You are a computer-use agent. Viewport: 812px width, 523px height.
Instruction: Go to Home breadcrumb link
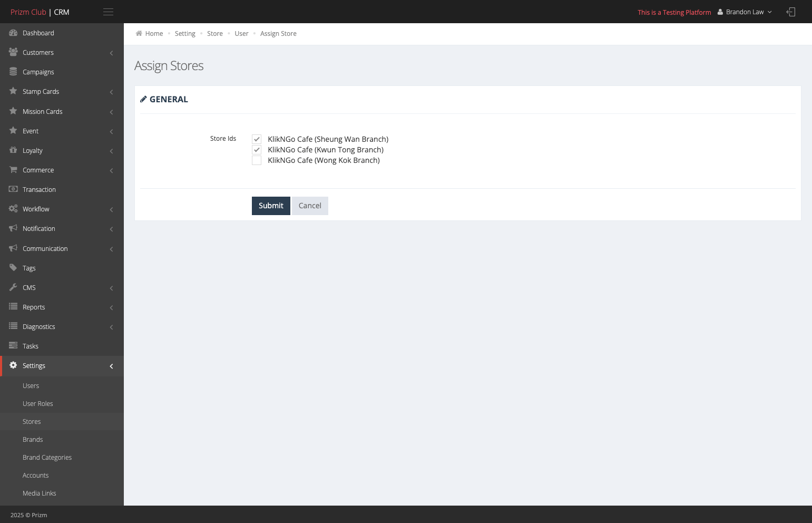coord(154,34)
